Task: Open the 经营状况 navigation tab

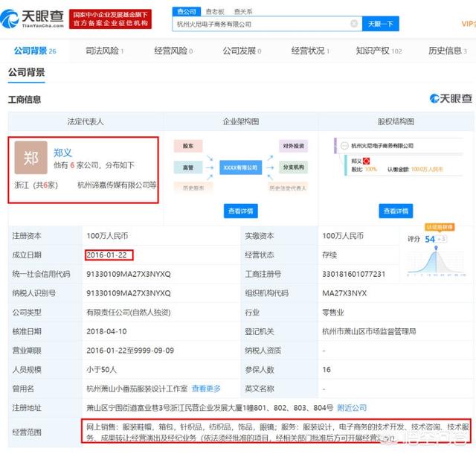Action: pyautogui.click(x=310, y=51)
